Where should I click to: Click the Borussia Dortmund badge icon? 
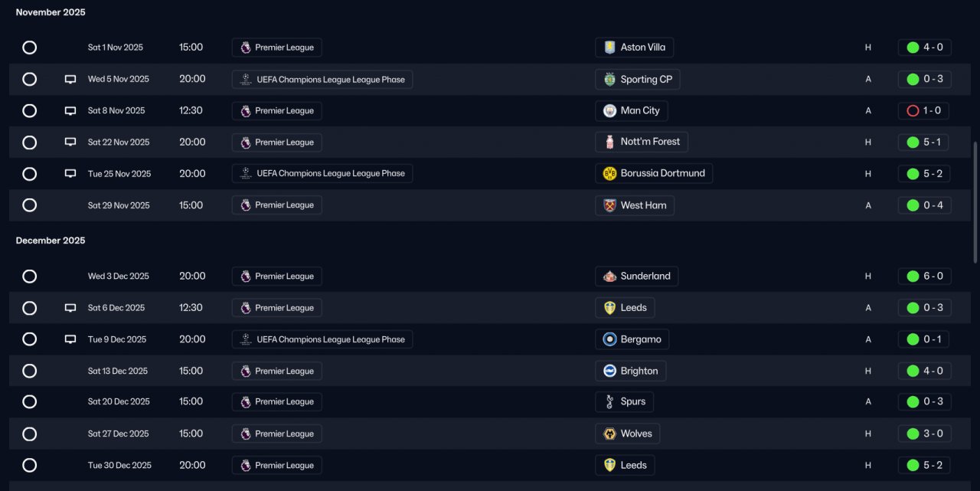point(609,173)
